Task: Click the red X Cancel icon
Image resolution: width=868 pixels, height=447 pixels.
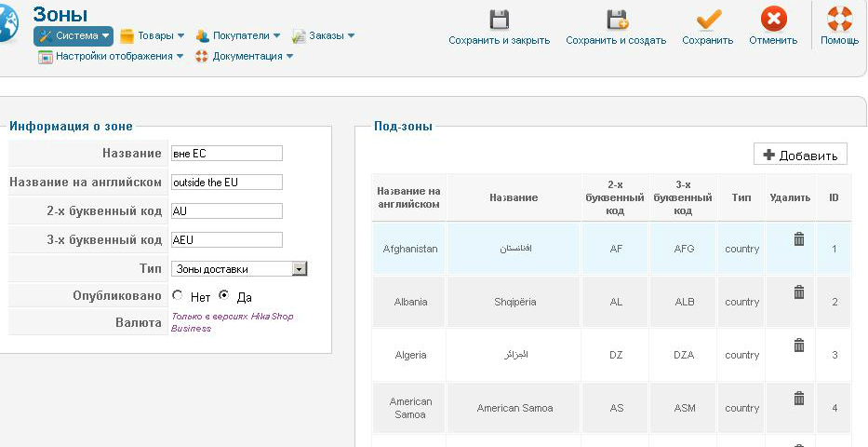Action: tap(773, 19)
